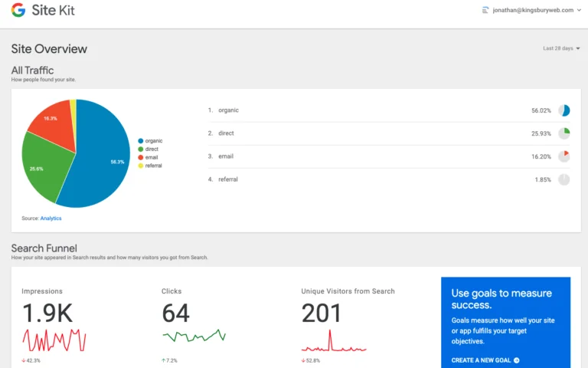
Task: Click the organic legend label
Action: (x=154, y=141)
